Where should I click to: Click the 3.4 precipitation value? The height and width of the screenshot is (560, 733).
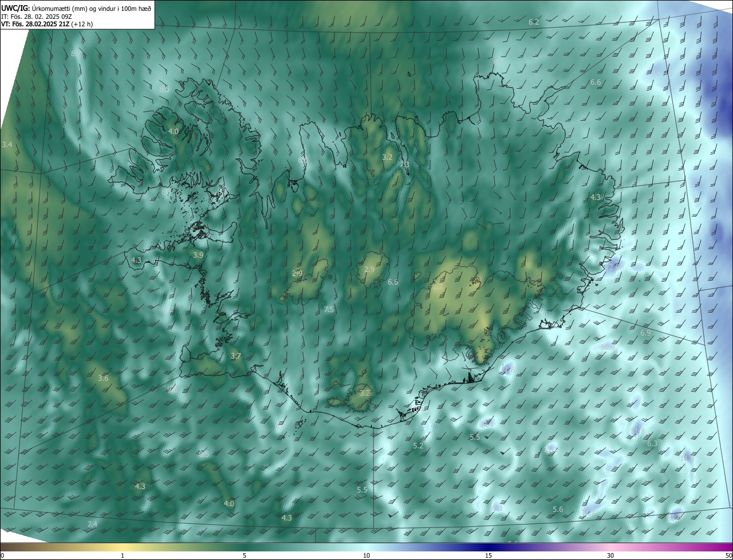coord(7,145)
